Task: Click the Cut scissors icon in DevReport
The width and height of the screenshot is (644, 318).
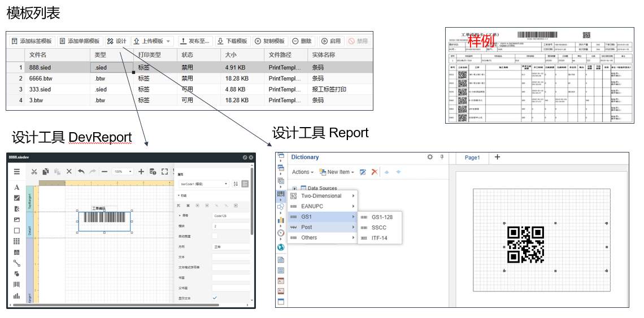Action: (34, 171)
